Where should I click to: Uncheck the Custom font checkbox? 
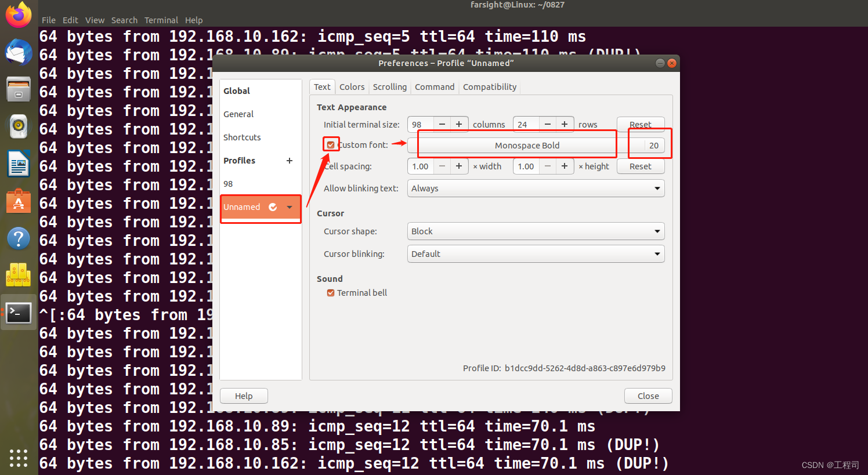pyautogui.click(x=331, y=144)
